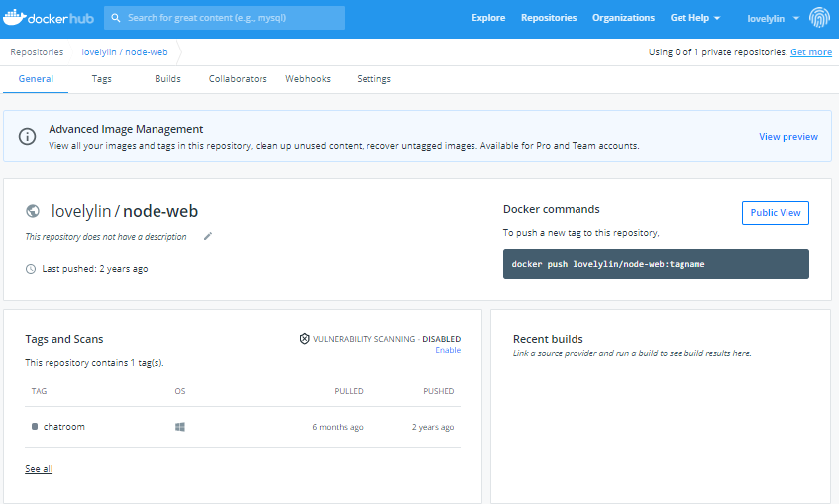
Task: Click the Repositories breadcrumb
Action: point(37,52)
